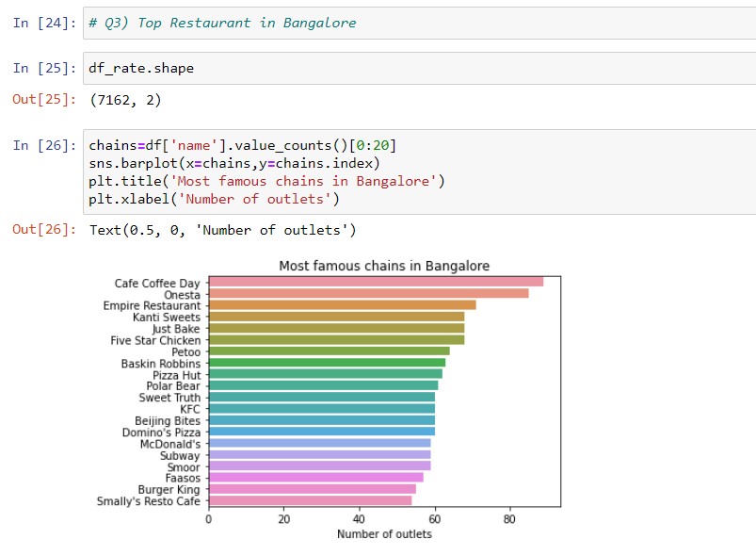The height and width of the screenshot is (555, 756).
Task: Click the Faasos axis label
Action: (x=183, y=479)
